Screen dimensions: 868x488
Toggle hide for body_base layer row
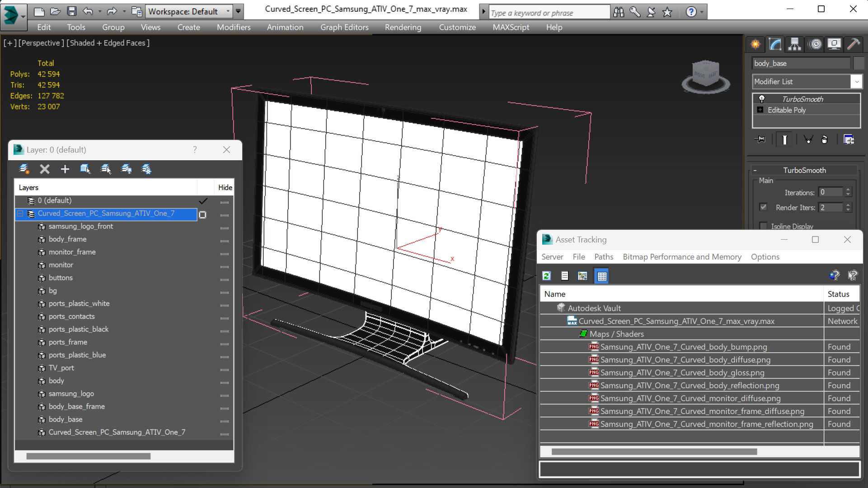(x=224, y=421)
